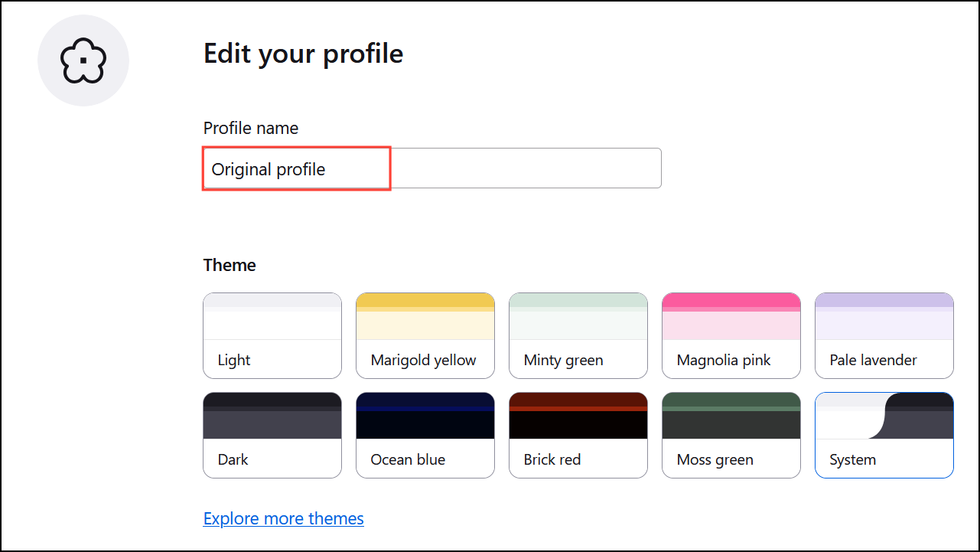Select the Light theme

pyautogui.click(x=272, y=335)
